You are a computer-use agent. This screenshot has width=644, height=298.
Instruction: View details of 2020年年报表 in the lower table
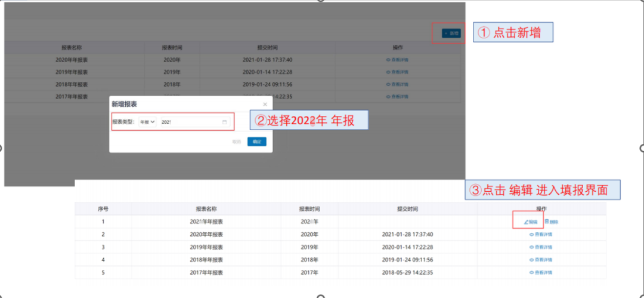(541, 235)
